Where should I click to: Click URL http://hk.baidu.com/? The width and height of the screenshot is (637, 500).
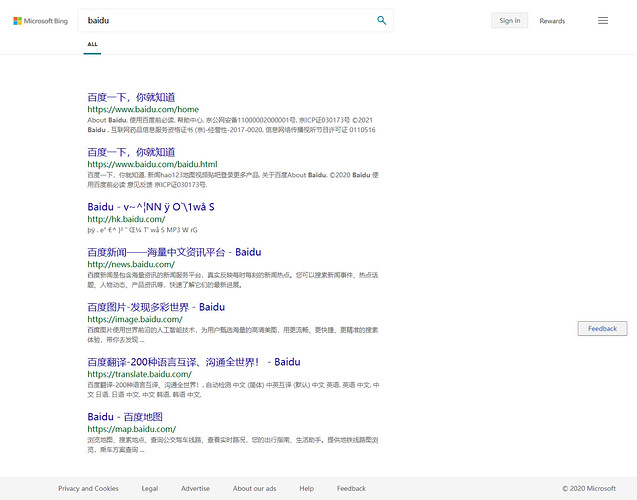[126, 219]
